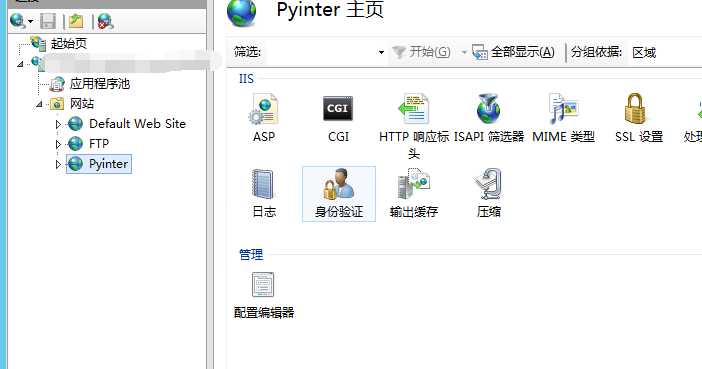Select the FTP site label
This screenshot has width=702, height=369.
coord(99,144)
